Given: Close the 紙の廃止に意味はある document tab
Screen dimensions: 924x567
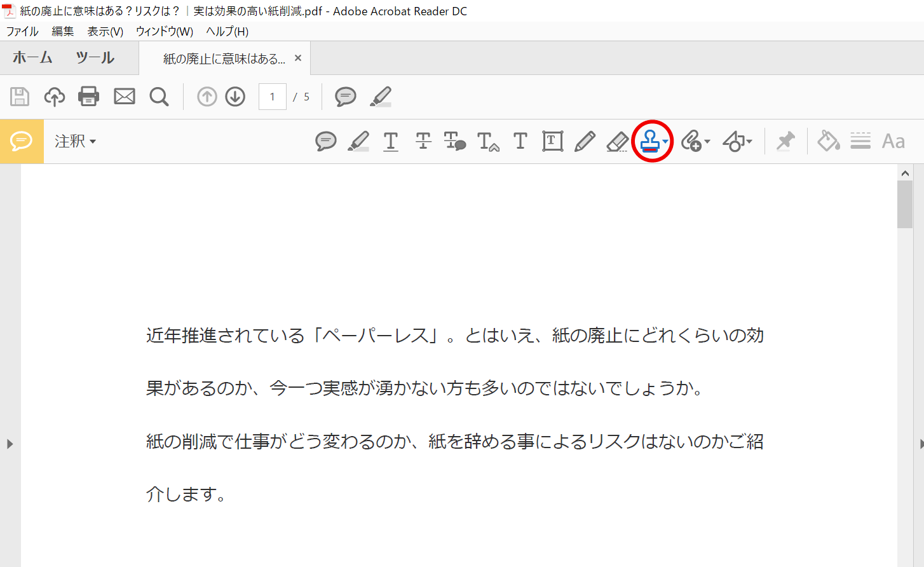Looking at the screenshot, I should (298, 58).
